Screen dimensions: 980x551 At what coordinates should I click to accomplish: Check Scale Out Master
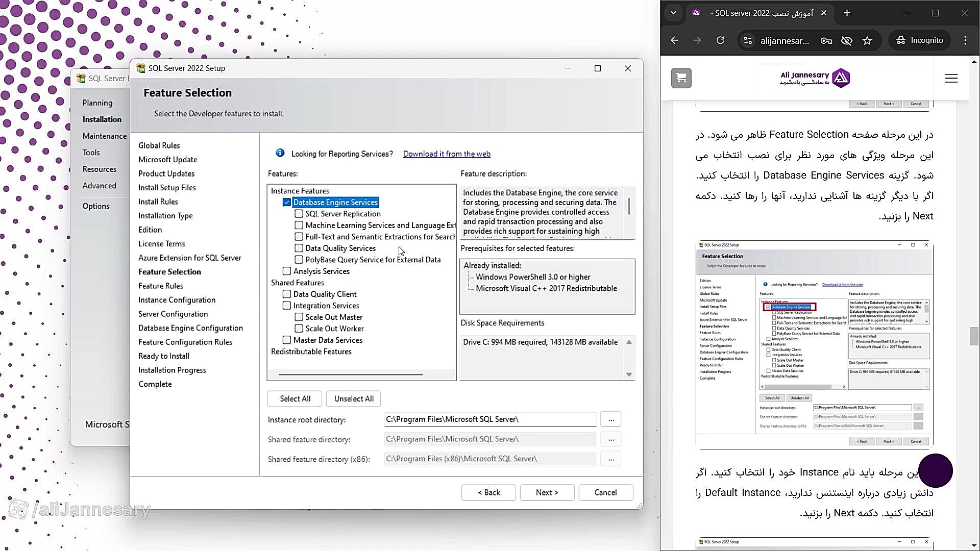pos(299,317)
